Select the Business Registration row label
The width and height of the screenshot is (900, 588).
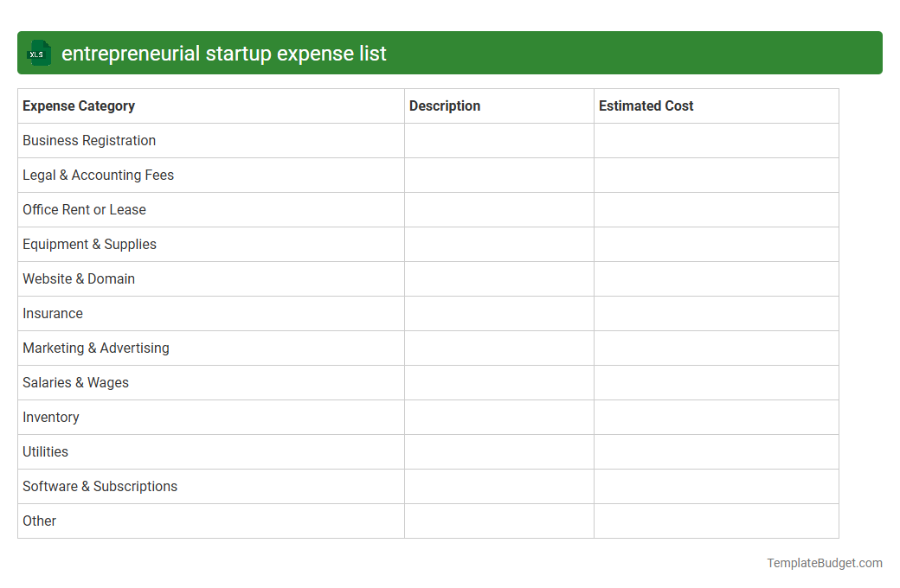pyautogui.click(x=88, y=140)
